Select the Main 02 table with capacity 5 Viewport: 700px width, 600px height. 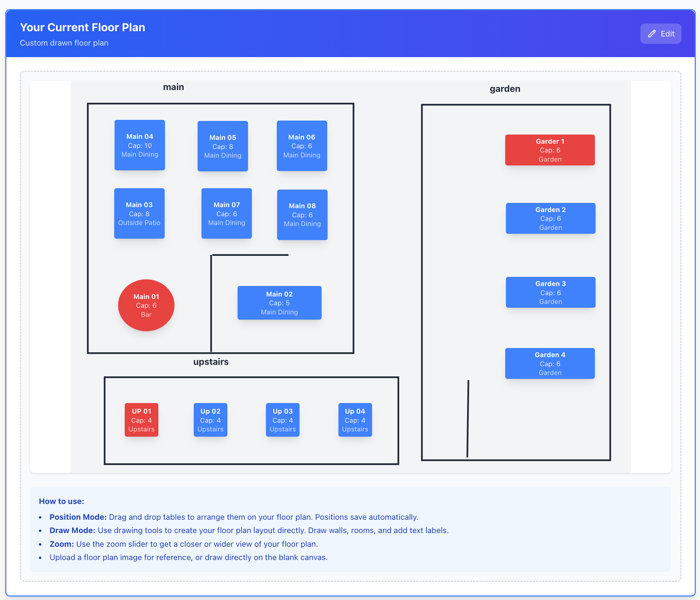tap(279, 303)
